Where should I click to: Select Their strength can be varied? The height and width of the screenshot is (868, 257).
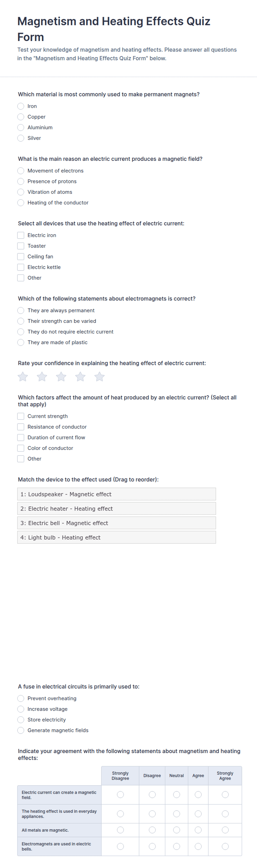click(x=21, y=321)
